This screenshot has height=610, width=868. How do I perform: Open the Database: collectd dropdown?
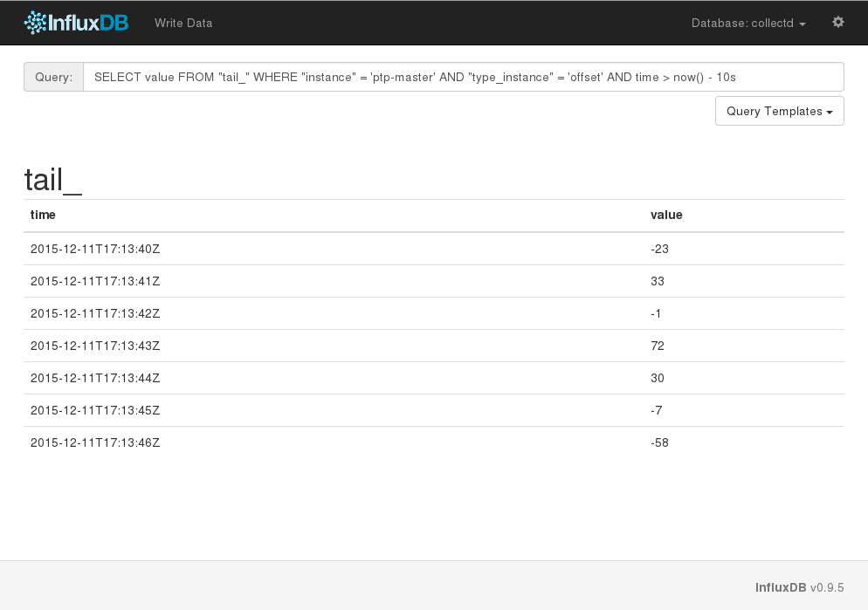point(747,24)
